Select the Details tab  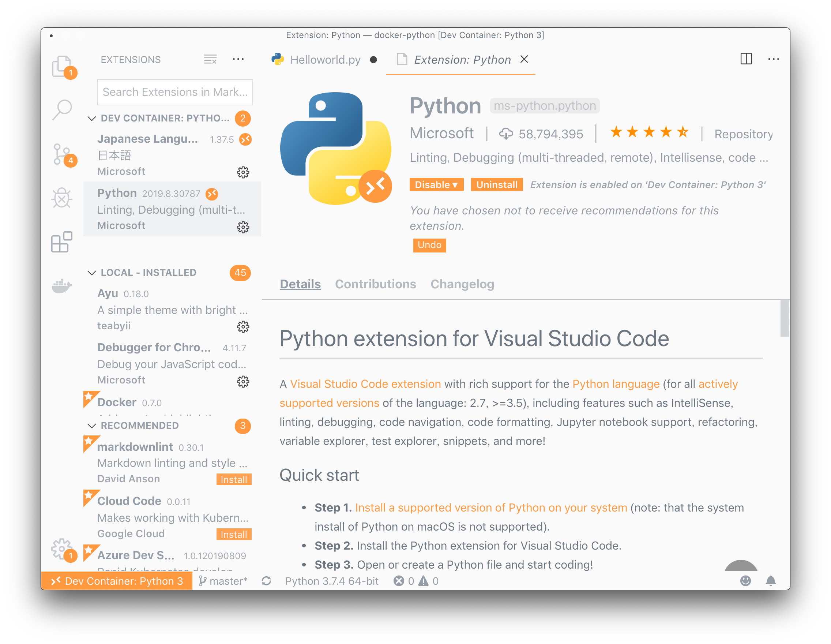(300, 284)
